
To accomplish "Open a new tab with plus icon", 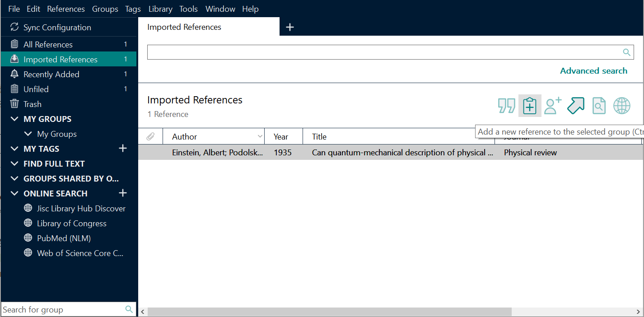I will click(290, 27).
